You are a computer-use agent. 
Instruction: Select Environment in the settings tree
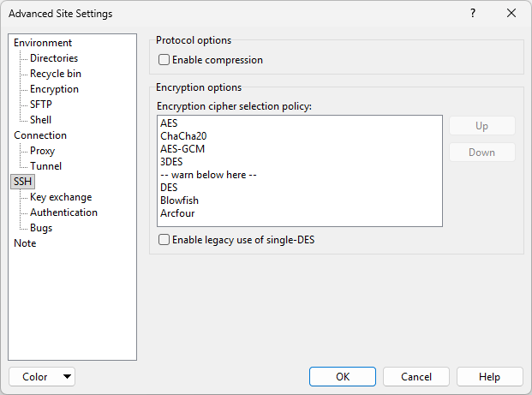43,43
